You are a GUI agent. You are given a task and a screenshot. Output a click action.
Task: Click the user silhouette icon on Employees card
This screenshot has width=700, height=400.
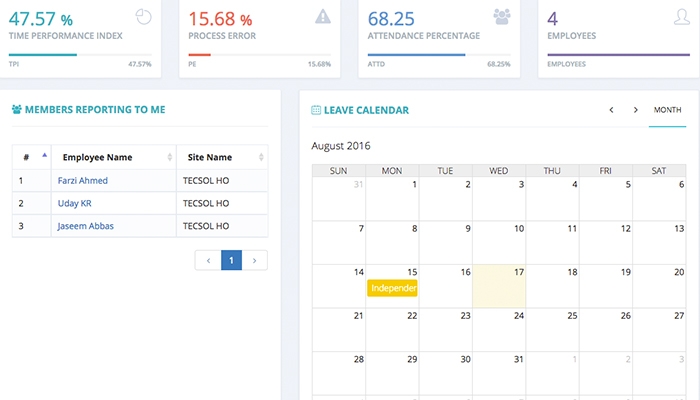pos(682,17)
